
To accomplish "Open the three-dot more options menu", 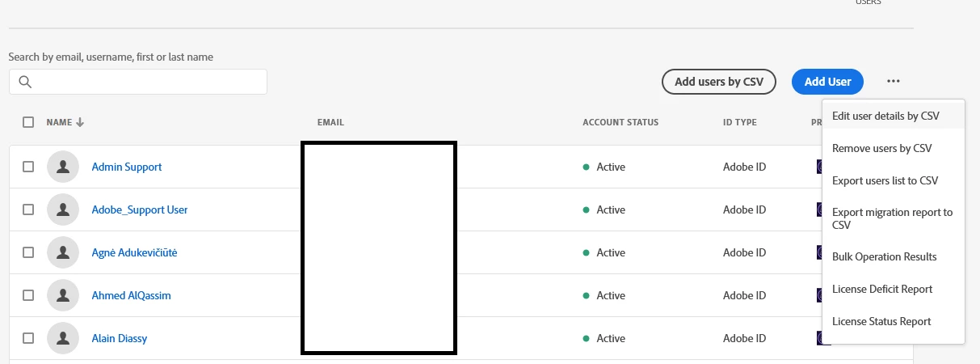I will 893,82.
